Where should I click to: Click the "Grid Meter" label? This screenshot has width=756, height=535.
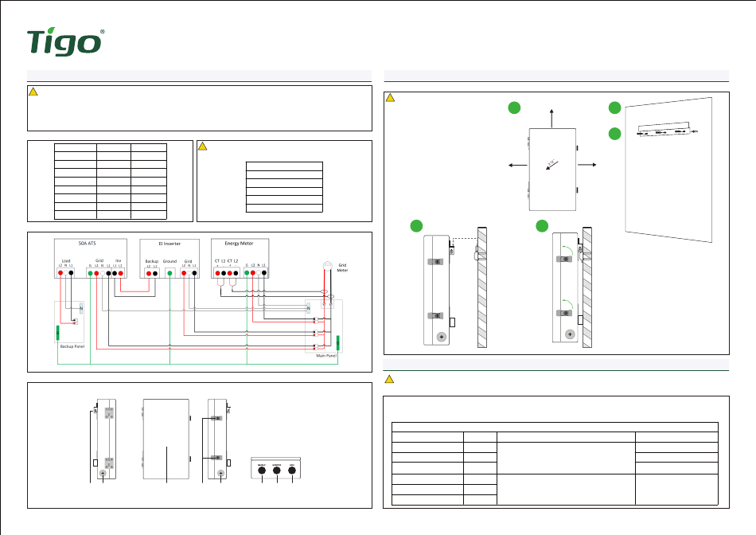click(x=342, y=267)
